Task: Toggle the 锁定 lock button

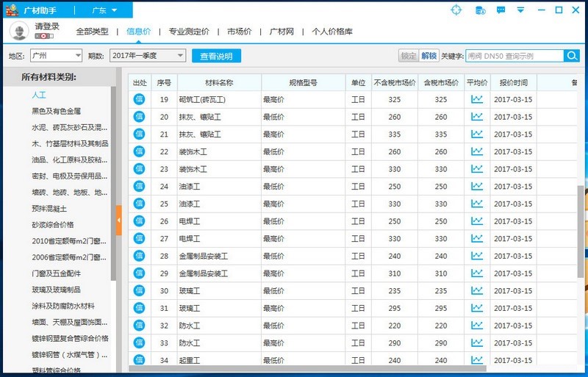Action: coord(409,56)
